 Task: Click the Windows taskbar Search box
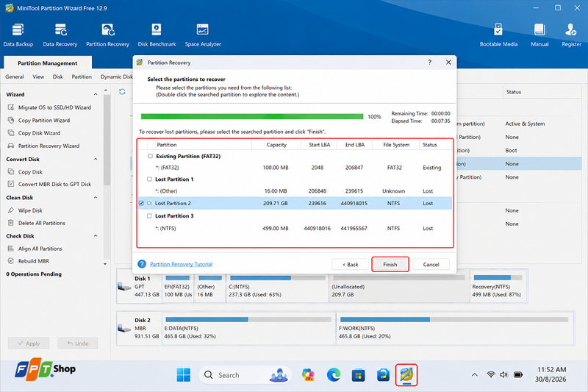245,375
